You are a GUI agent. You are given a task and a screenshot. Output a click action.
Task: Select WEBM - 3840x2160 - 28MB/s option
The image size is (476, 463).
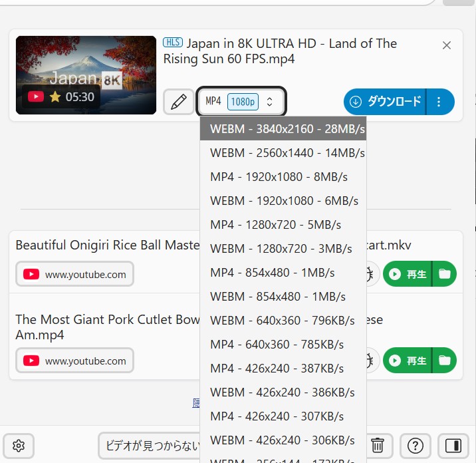click(x=283, y=128)
